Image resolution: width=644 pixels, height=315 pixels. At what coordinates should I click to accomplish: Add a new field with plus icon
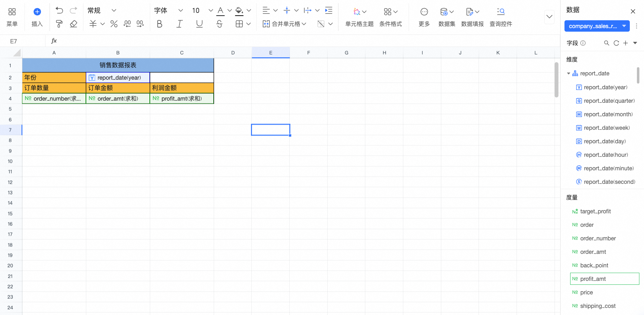pos(626,43)
